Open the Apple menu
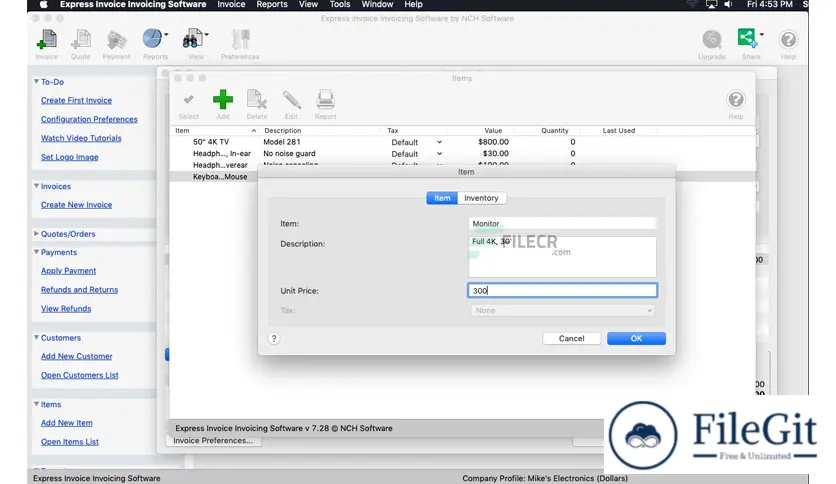 [x=44, y=4]
